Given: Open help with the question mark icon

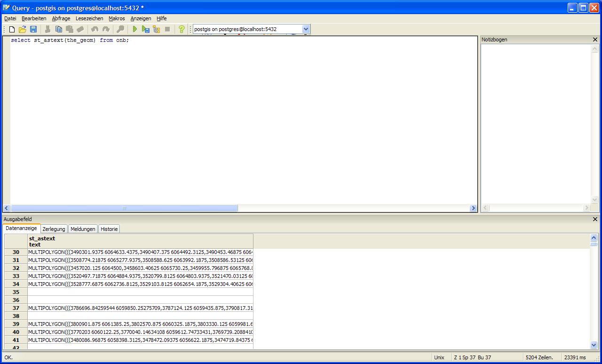Looking at the screenshot, I should point(182,29).
